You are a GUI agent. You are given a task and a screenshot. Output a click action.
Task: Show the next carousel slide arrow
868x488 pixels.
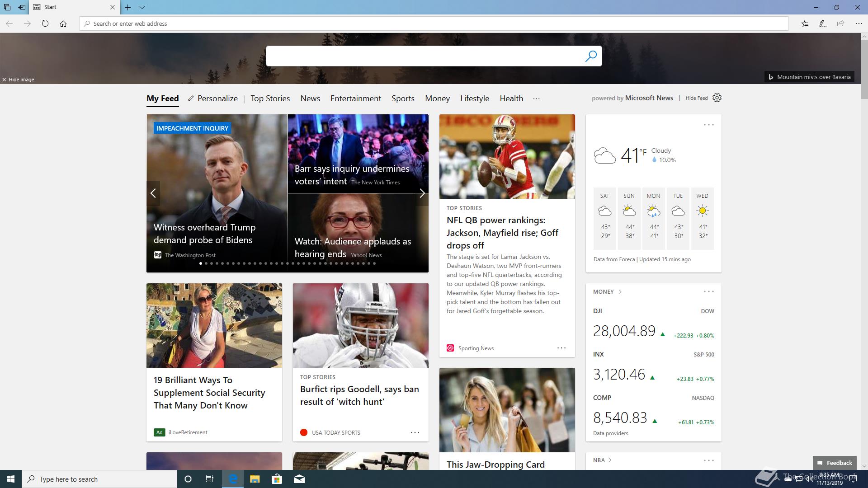tap(422, 193)
